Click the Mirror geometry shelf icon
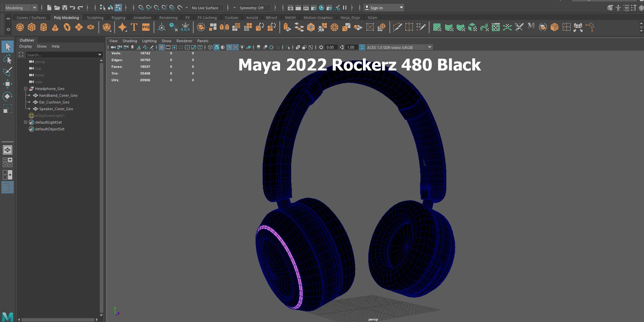Screen dimensions: 644x322 pos(224,27)
